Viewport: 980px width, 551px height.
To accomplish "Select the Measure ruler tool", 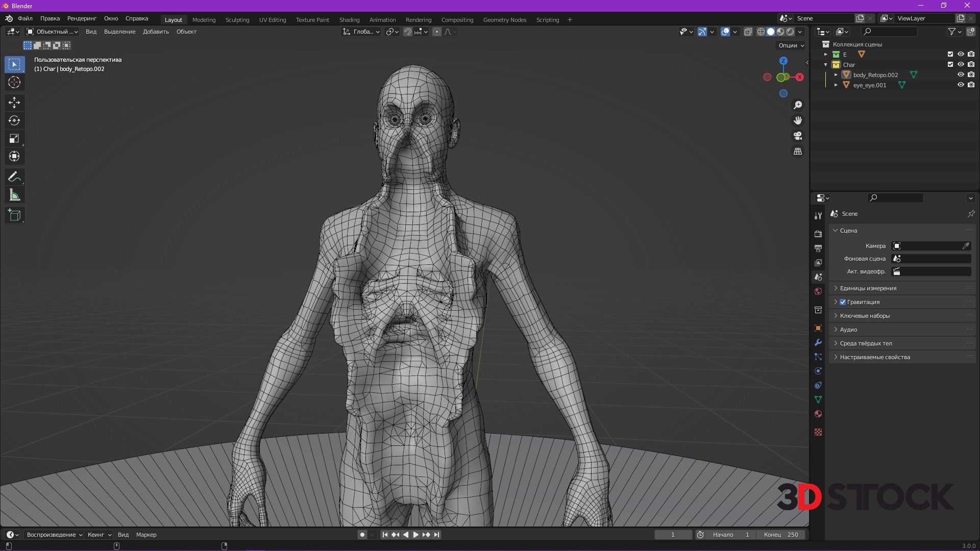I will (14, 195).
